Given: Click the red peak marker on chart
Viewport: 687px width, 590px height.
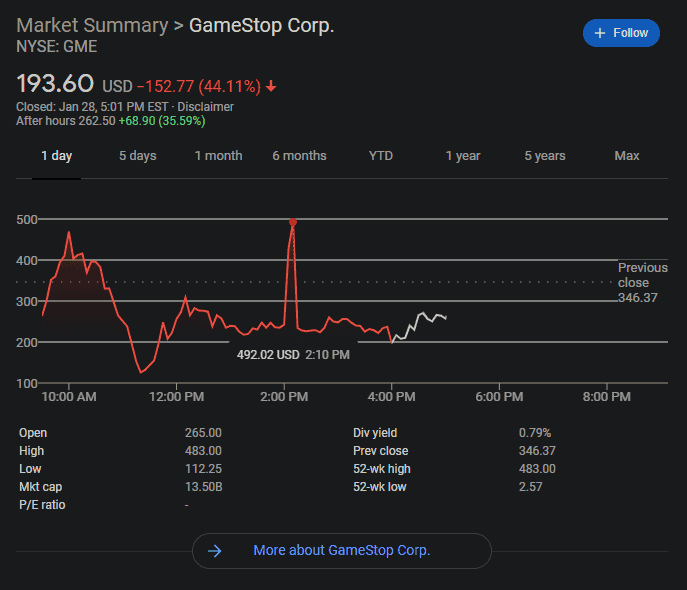Looking at the screenshot, I should coord(292,222).
